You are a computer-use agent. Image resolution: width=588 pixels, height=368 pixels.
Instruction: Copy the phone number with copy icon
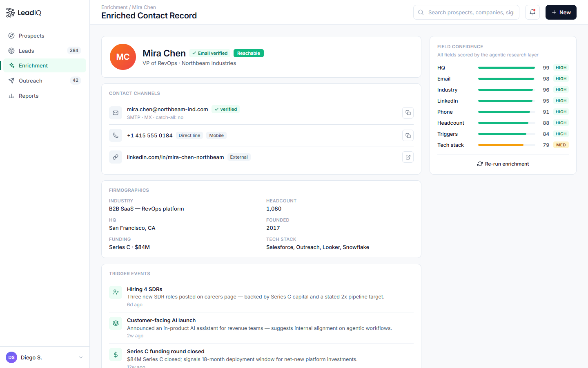point(408,135)
